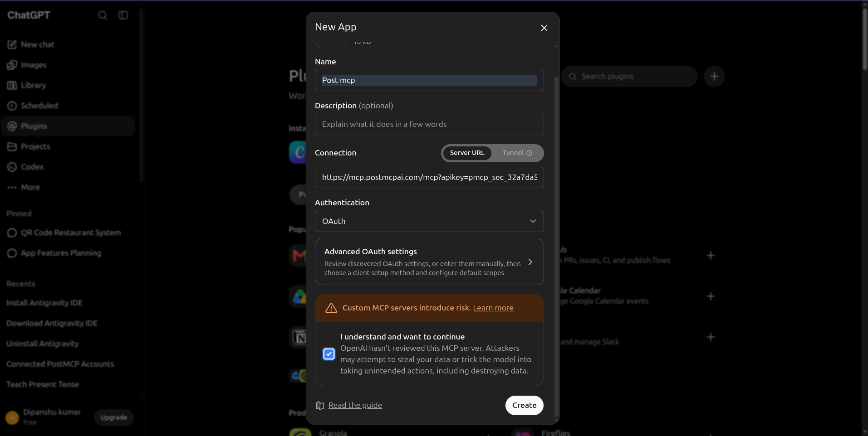Image resolution: width=868 pixels, height=436 pixels.
Task: Add the Slack plugin
Action: click(x=711, y=337)
